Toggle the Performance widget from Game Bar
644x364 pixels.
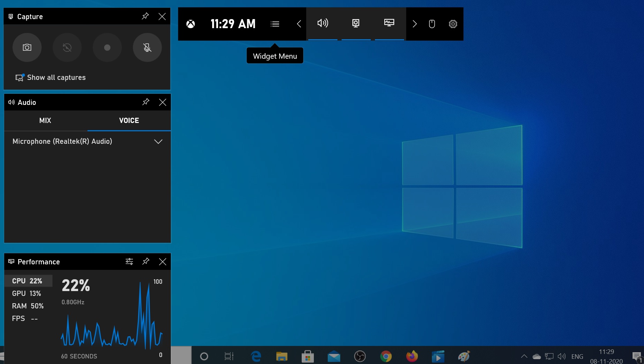[389, 24]
